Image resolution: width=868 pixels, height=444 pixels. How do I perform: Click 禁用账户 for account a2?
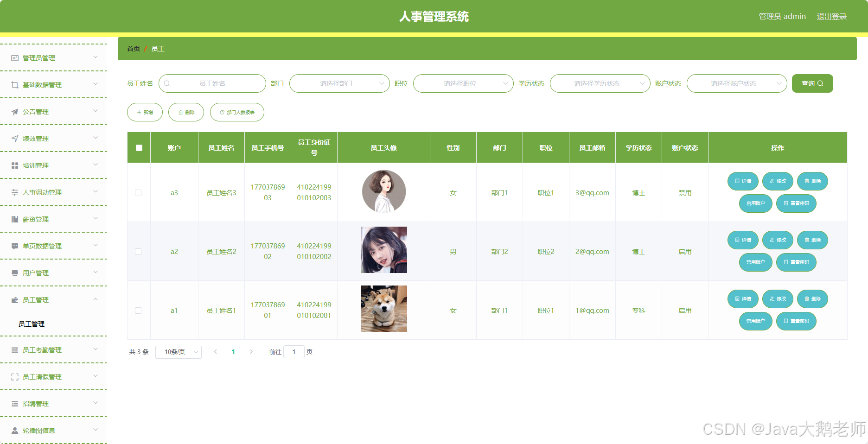tap(756, 262)
